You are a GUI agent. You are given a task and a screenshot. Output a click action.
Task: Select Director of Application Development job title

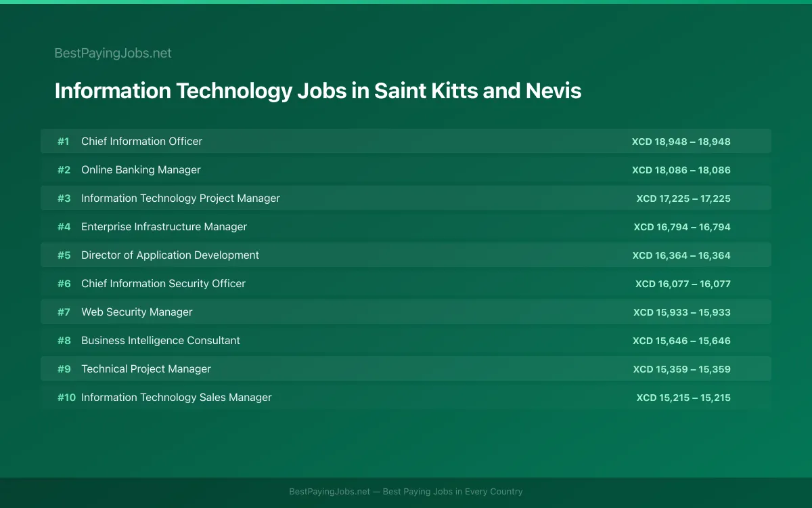coord(170,255)
